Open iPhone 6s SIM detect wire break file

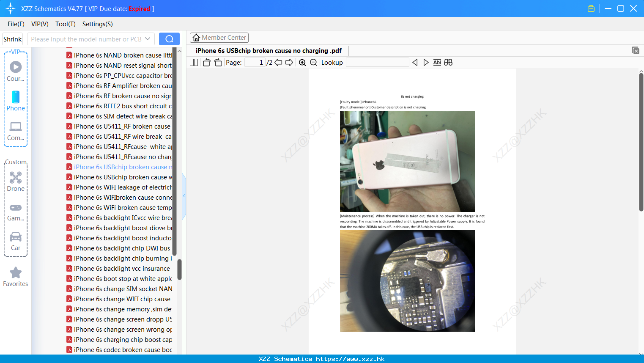tap(119, 116)
